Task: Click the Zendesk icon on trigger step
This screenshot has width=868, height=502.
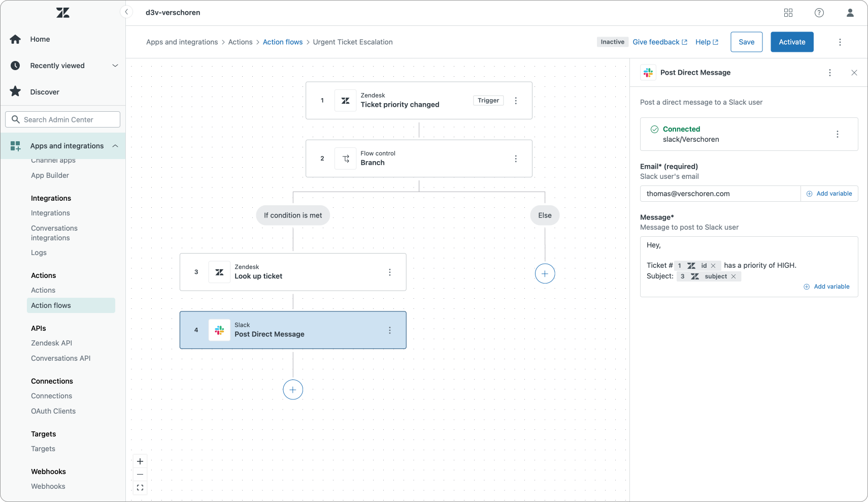Action: 346,101
